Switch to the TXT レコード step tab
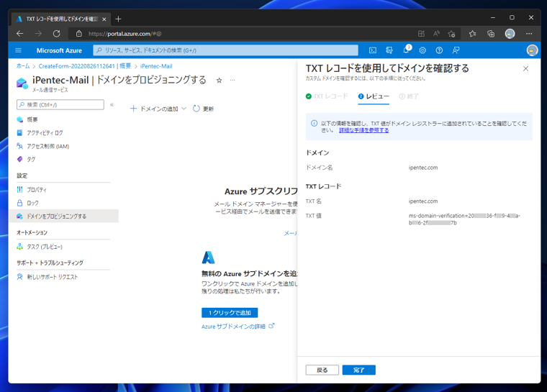This screenshot has width=547, height=392. (x=327, y=96)
